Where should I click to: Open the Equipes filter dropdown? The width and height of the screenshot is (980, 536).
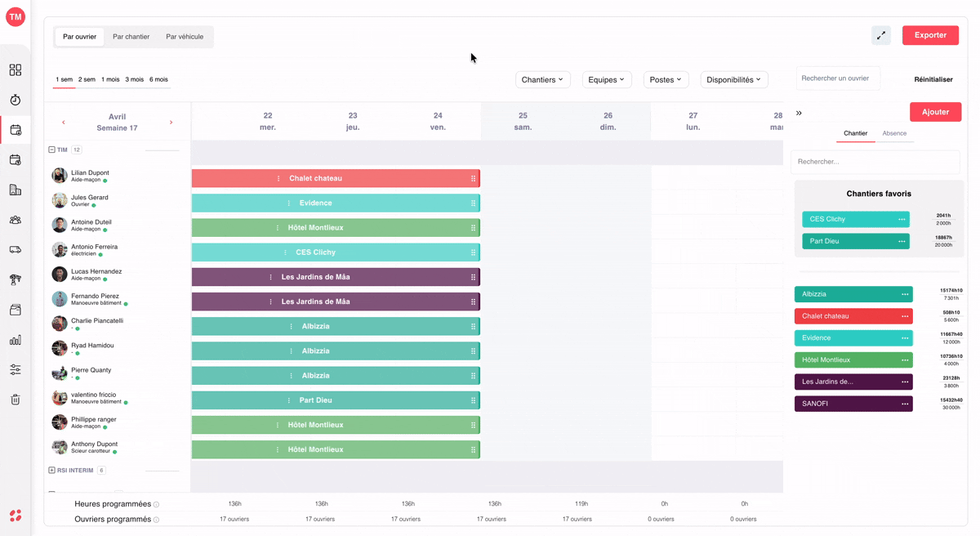pos(606,79)
